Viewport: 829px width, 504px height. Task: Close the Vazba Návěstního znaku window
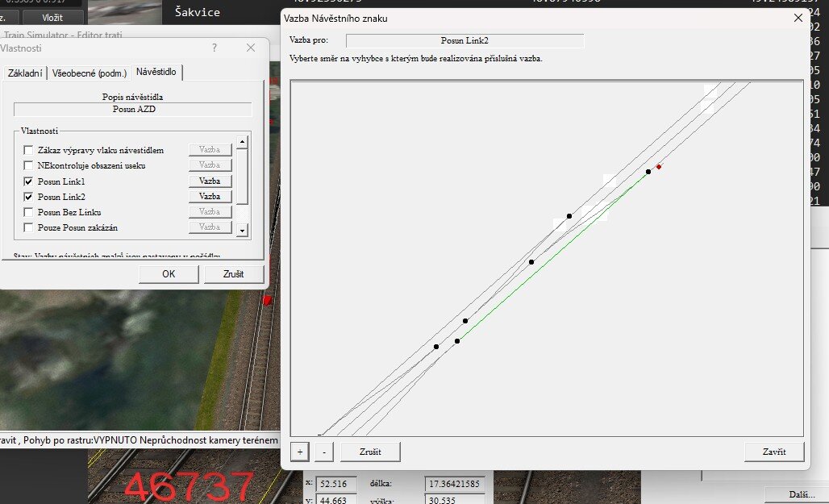click(798, 18)
